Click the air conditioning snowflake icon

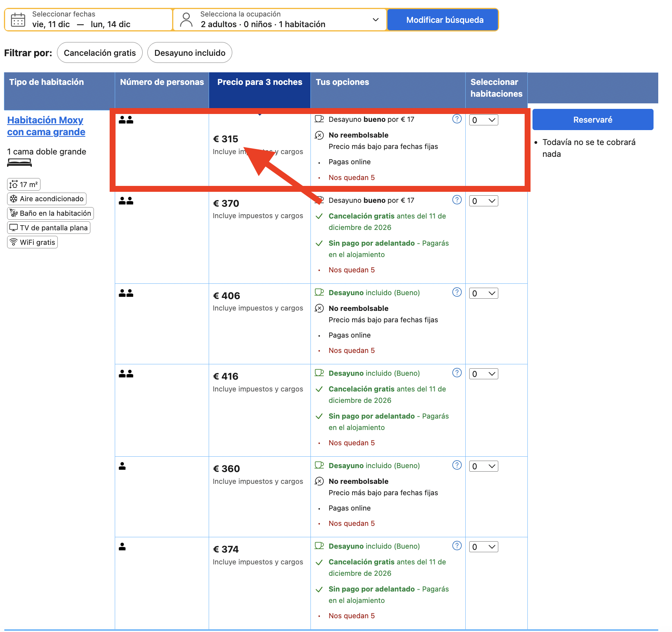pos(14,198)
